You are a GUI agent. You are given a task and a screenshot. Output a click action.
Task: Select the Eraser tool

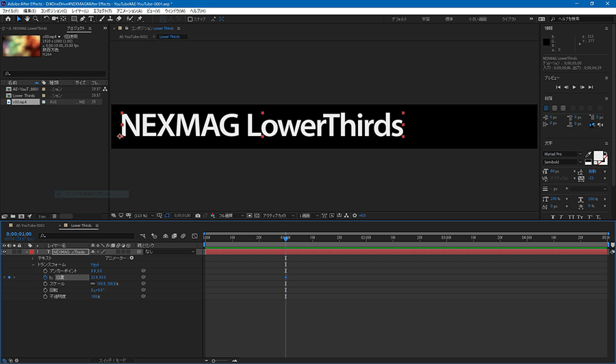118,18
